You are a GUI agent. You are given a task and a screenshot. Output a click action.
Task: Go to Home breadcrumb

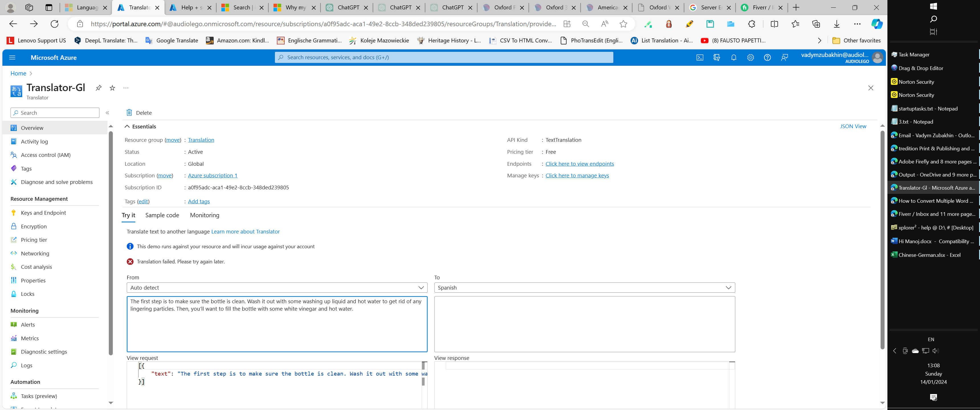coord(18,73)
